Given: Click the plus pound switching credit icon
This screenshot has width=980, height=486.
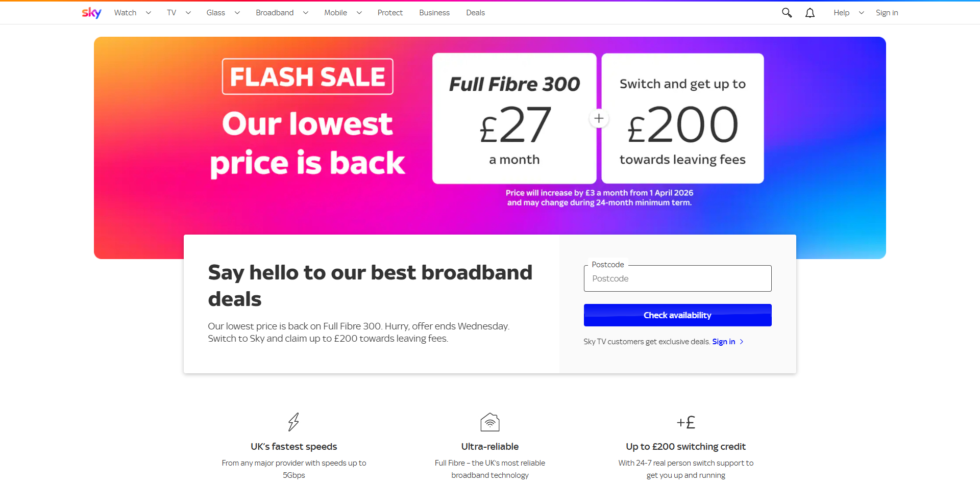Looking at the screenshot, I should [685, 422].
